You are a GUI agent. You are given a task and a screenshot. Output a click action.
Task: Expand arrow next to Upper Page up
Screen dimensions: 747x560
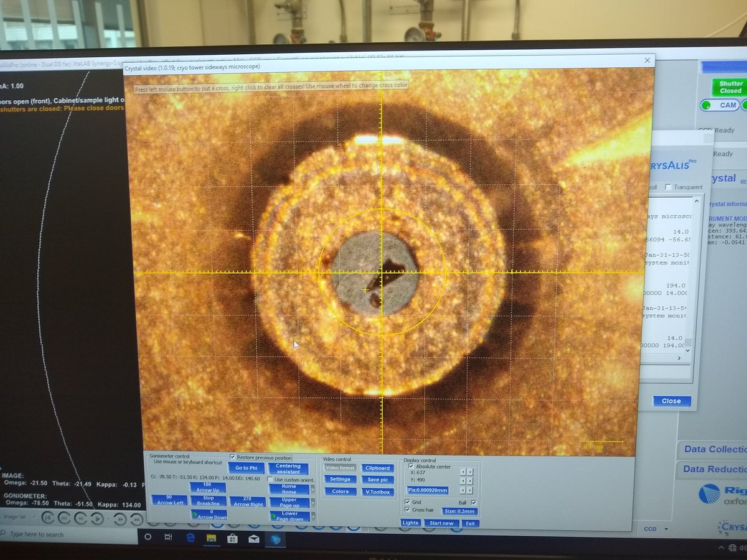(x=312, y=503)
